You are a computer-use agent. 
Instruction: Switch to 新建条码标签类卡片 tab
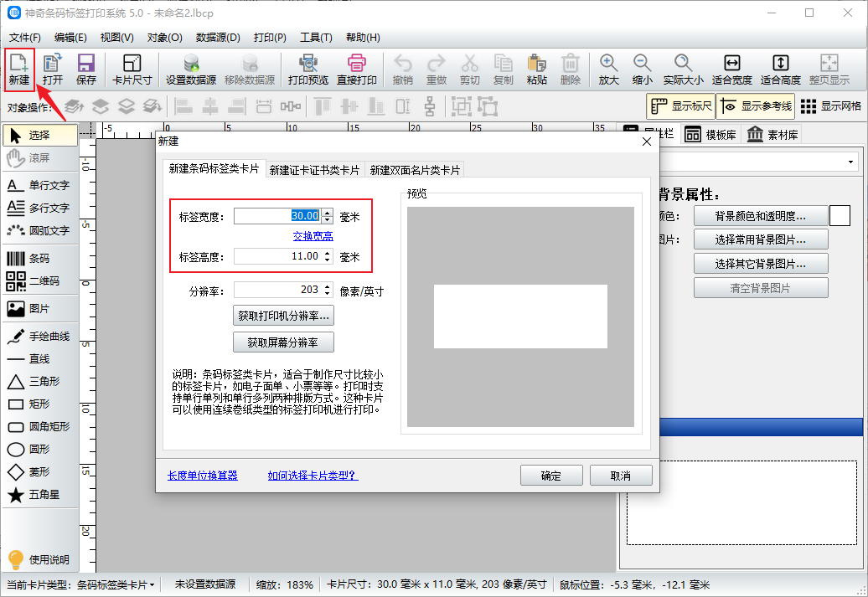click(214, 169)
